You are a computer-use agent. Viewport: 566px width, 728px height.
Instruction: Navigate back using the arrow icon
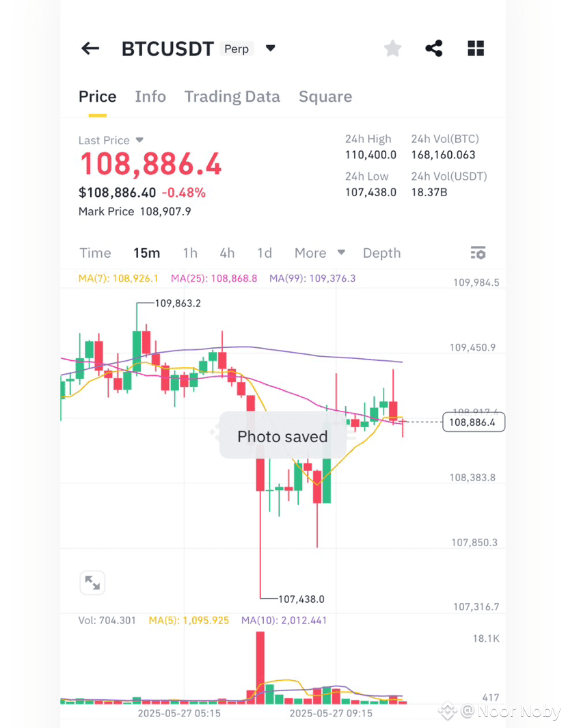90,48
